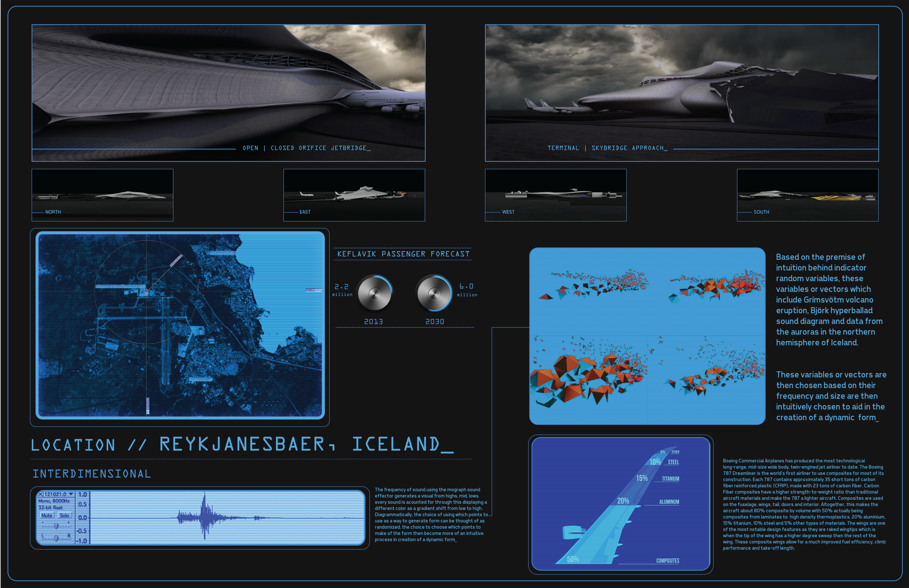Click the Njardhvikur label on the map

[x=201, y=380]
